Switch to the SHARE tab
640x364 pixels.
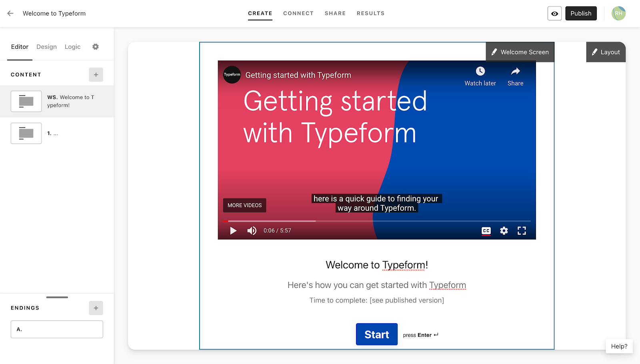tap(335, 13)
